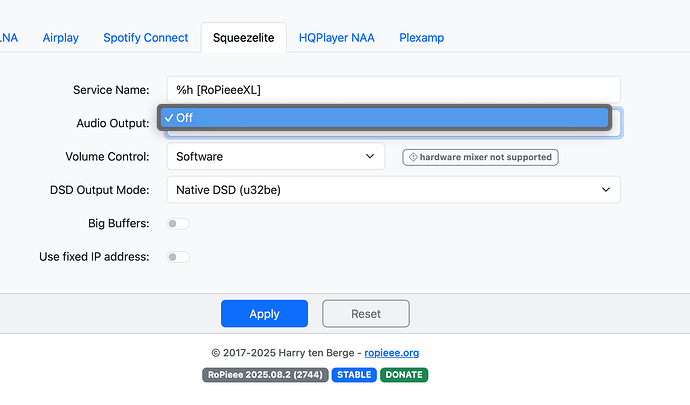Enable the Use fixed IP address switch

(x=178, y=257)
